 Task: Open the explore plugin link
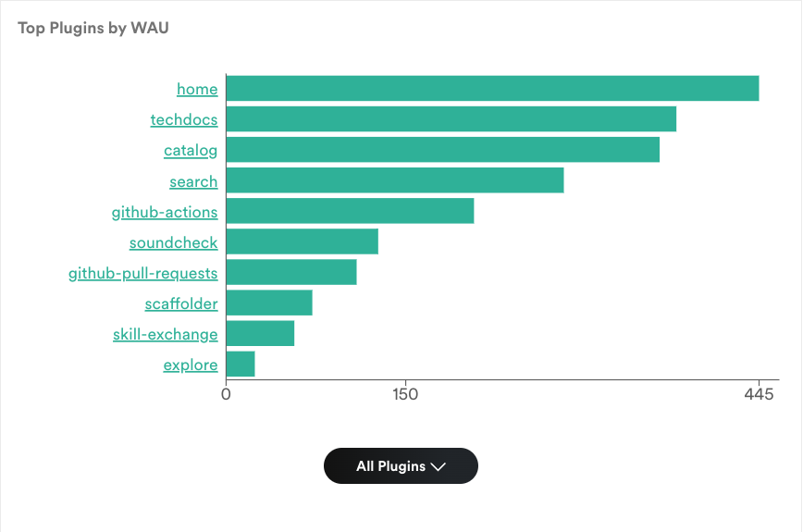(191, 365)
